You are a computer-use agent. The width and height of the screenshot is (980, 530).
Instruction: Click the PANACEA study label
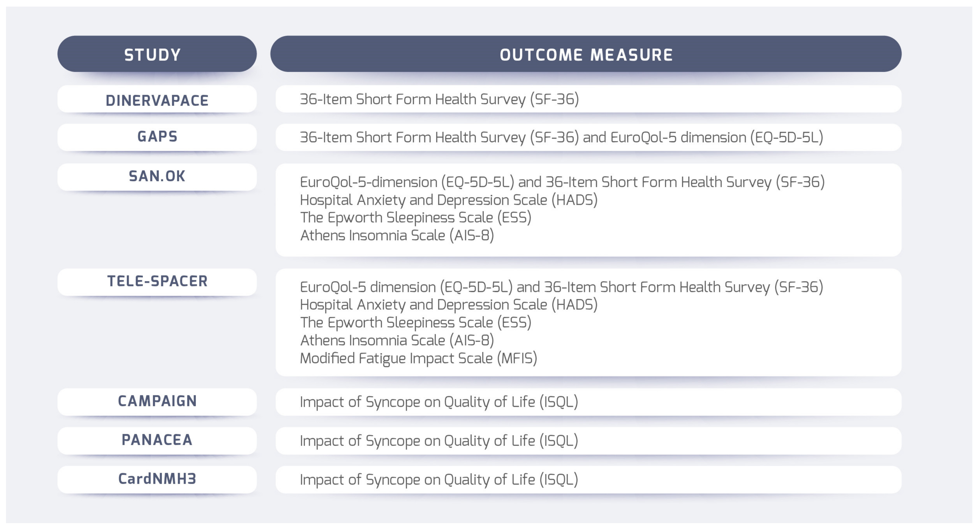(157, 440)
